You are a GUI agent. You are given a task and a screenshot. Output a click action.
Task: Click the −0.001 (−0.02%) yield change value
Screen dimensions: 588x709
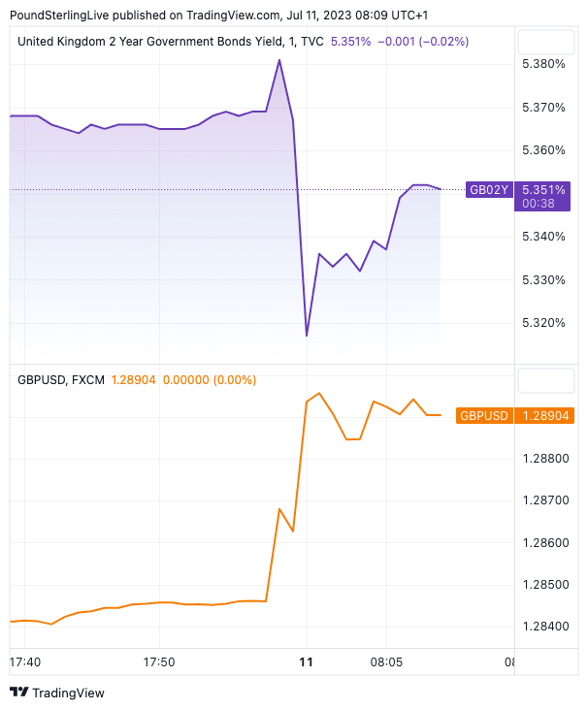tap(423, 42)
